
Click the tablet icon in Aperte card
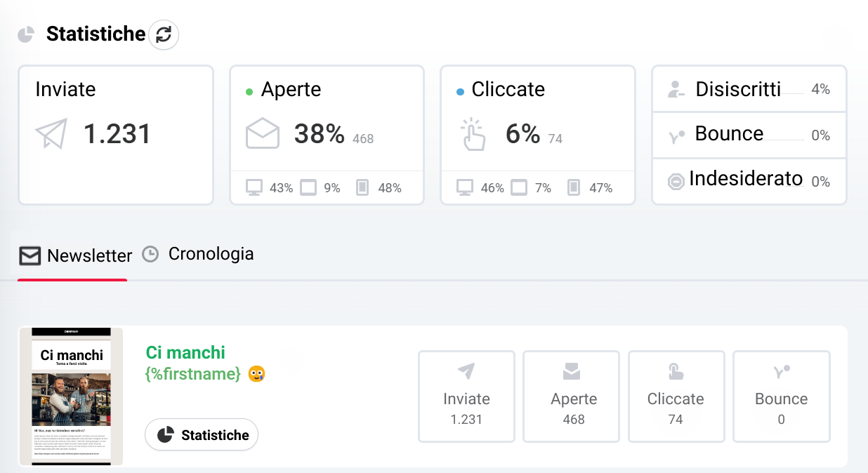coord(308,187)
